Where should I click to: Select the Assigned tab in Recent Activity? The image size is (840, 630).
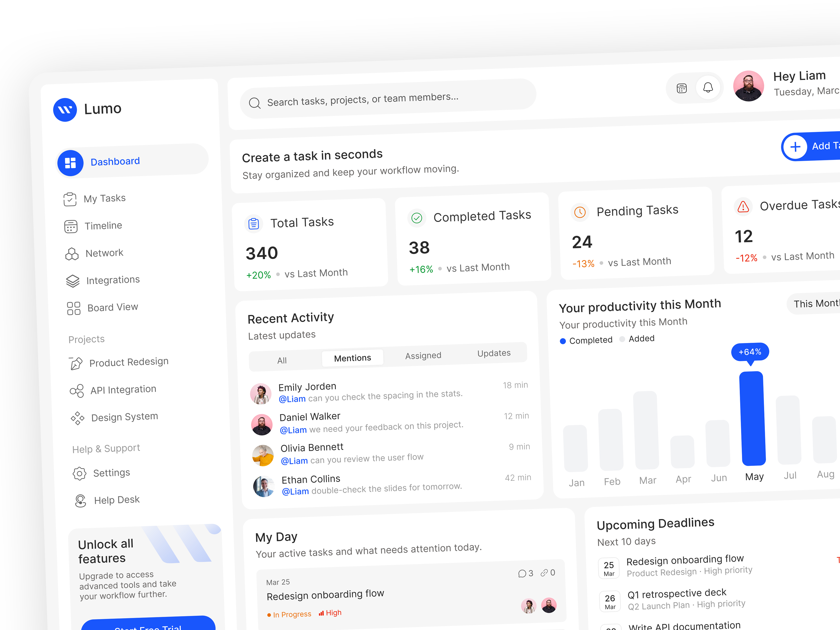(423, 355)
